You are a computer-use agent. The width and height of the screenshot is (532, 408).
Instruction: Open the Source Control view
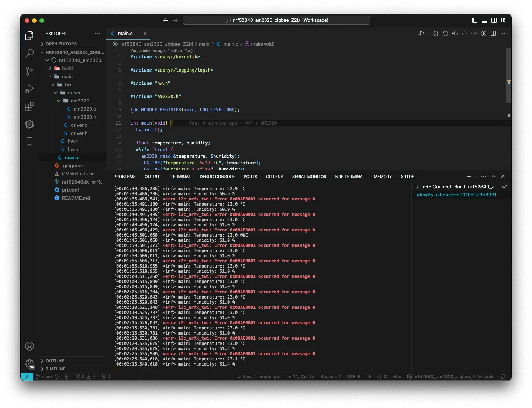30,71
